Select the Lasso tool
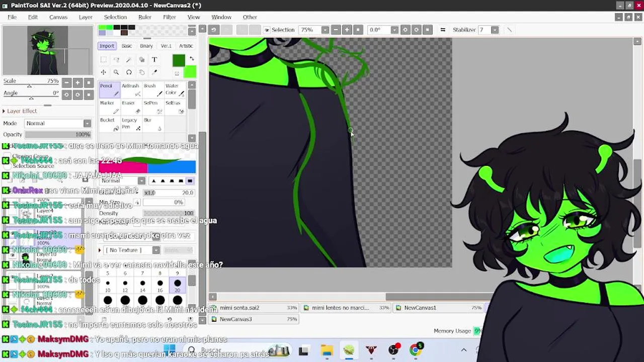This screenshot has width=644, height=362. point(116,59)
